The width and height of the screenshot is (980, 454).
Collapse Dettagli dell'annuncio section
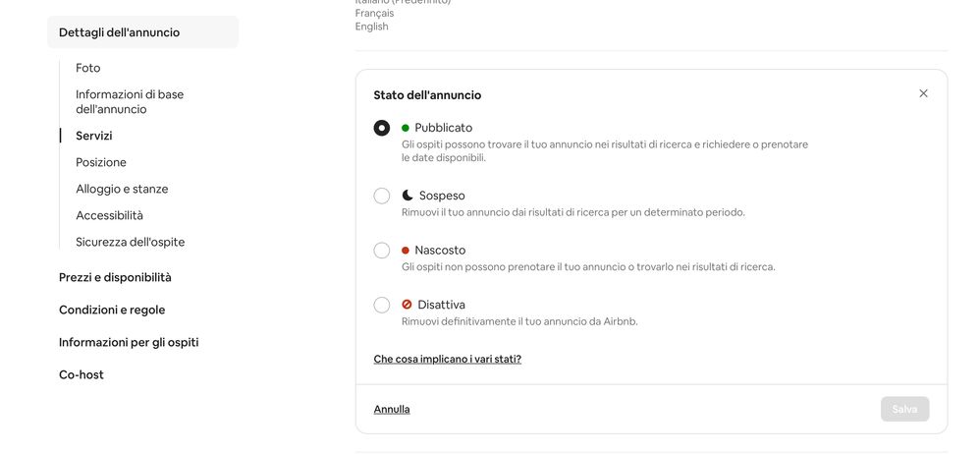tap(119, 32)
